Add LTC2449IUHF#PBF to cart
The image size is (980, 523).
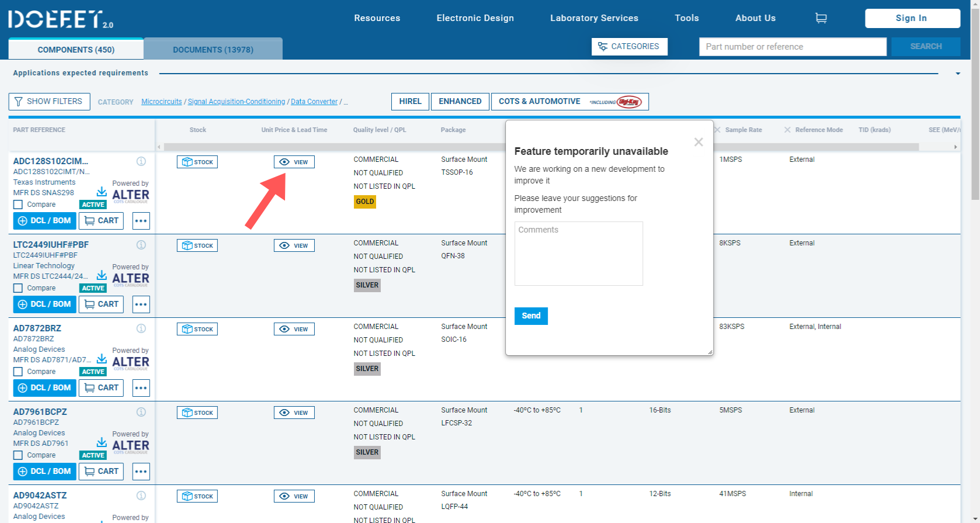click(101, 304)
